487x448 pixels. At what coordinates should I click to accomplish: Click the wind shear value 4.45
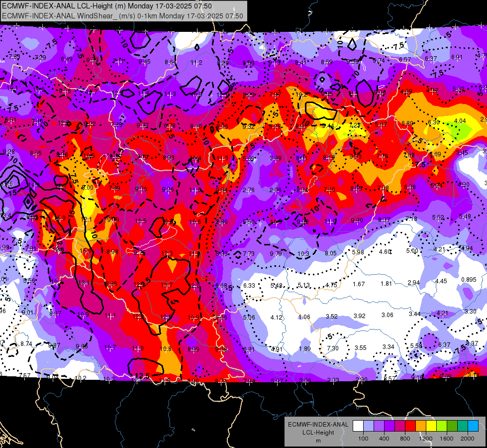click(441, 281)
